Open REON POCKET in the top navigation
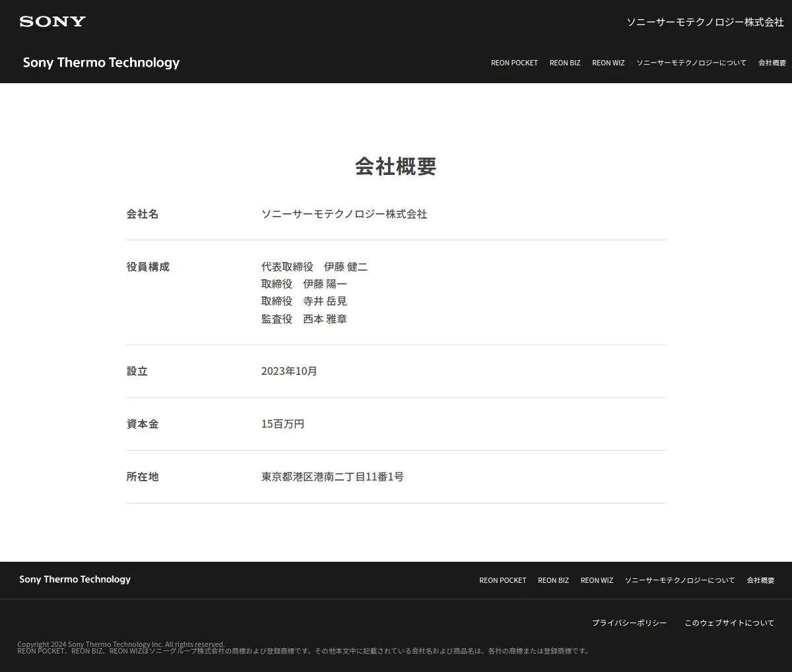792x672 pixels. 514,63
